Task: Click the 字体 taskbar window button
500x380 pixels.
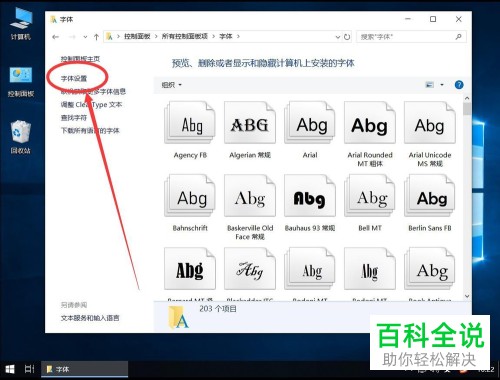Action: [85, 369]
